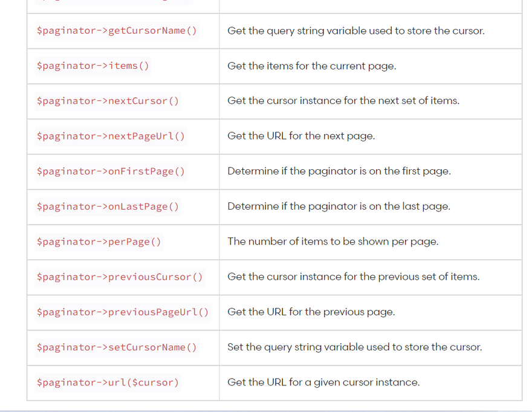Click "The number of items to be shown per page"
The image size is (532, 412).
(332, 242)
